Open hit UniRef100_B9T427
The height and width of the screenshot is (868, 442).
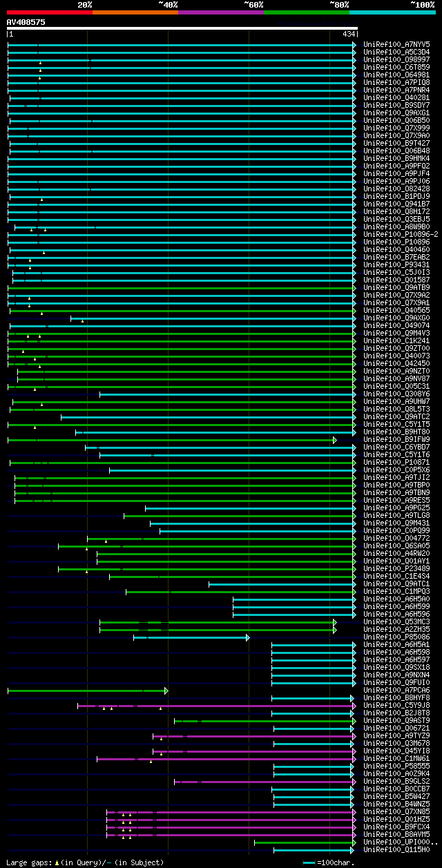click(396, 143)
